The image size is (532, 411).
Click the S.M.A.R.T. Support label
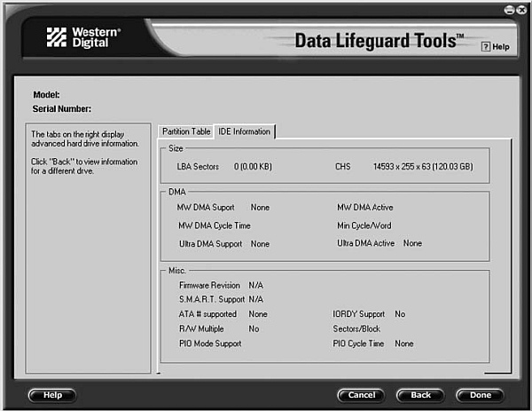click(212, 299)
